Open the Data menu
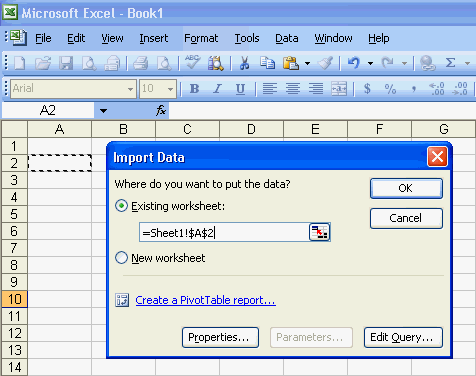476x376 pixels. (x=287, y=38)
